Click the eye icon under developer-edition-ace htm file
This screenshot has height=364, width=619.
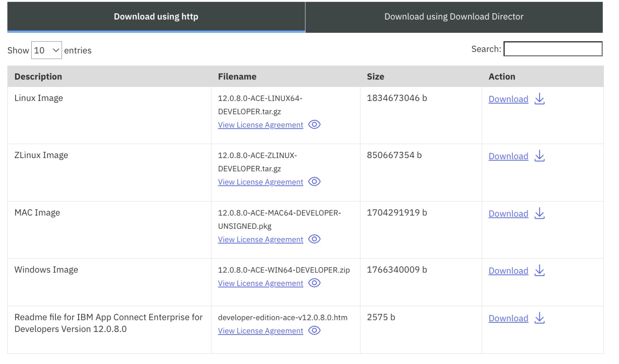[314, 330]
